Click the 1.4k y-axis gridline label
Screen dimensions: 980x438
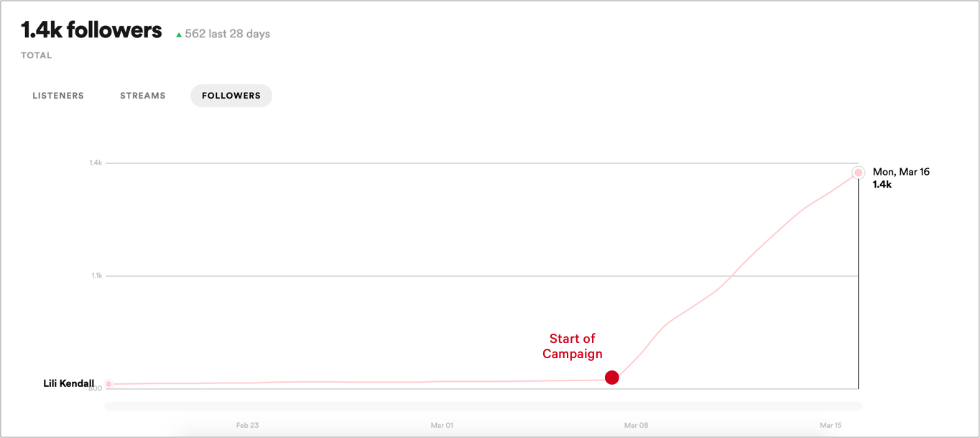coord(96,163)
